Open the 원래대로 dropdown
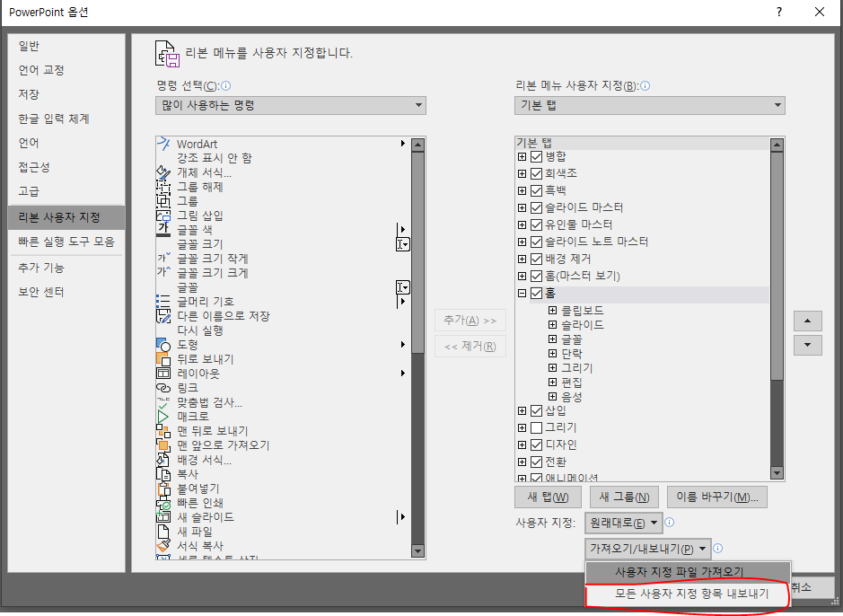The width and height of the screenshot is (843, 616). 623,523
